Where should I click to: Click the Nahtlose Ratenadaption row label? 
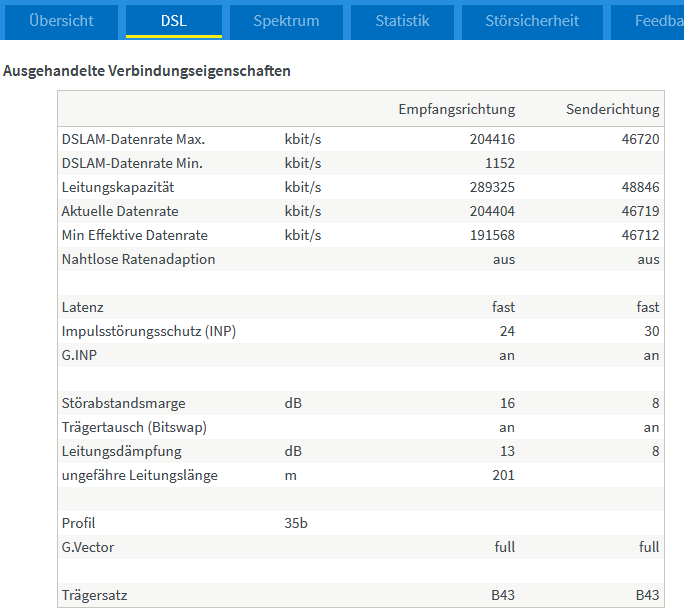click(138, 259)
